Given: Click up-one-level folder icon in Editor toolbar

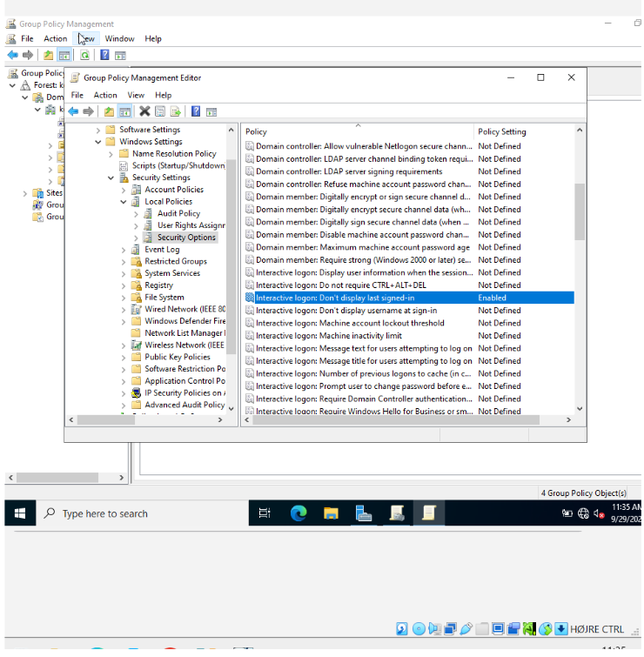Looking at the screenshot, I should coord(109,112).
